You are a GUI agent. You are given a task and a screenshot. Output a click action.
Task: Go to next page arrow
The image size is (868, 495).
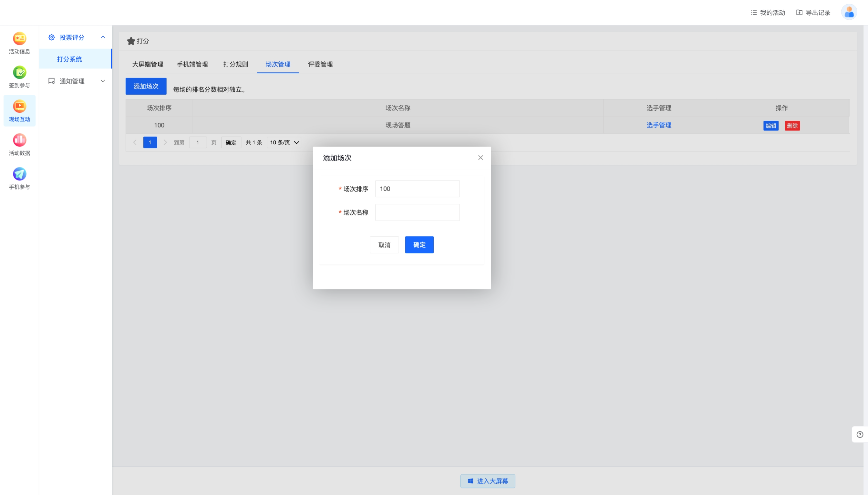point(165,142)
